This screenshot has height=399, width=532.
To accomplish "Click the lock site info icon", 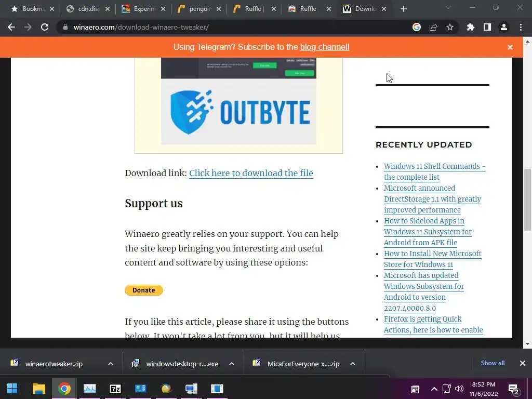I will click(x=65, y=27).
